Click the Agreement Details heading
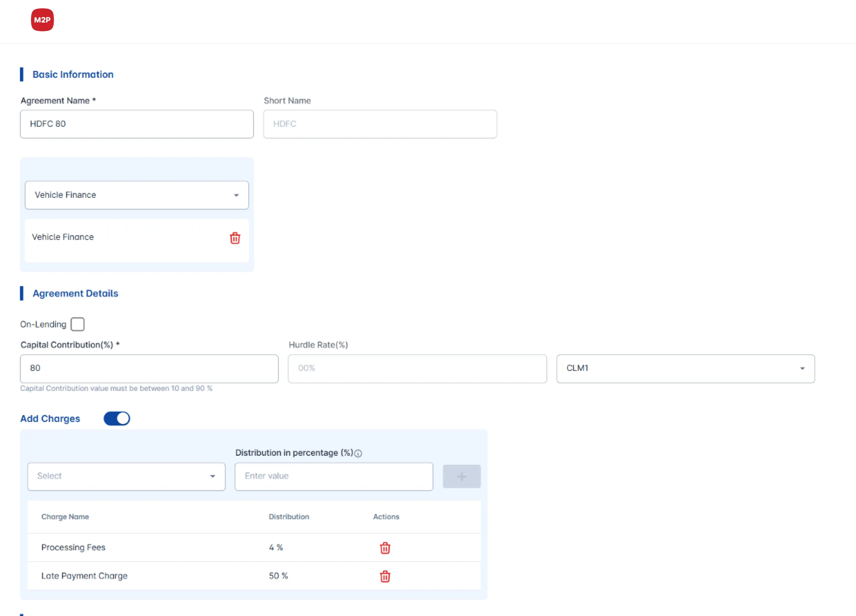 [x=75, y=293]
